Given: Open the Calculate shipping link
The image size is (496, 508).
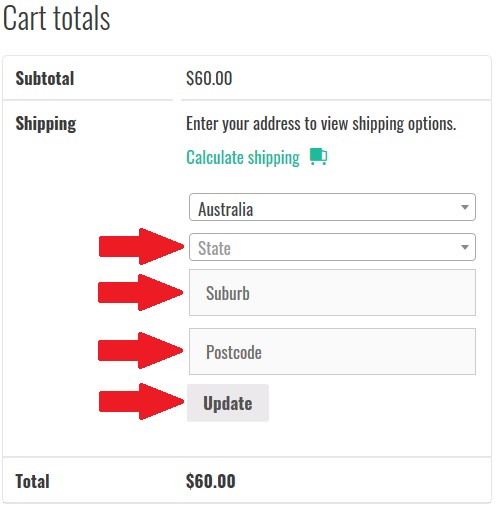Looking at the screenshot, I should click(x=243, y=157).
